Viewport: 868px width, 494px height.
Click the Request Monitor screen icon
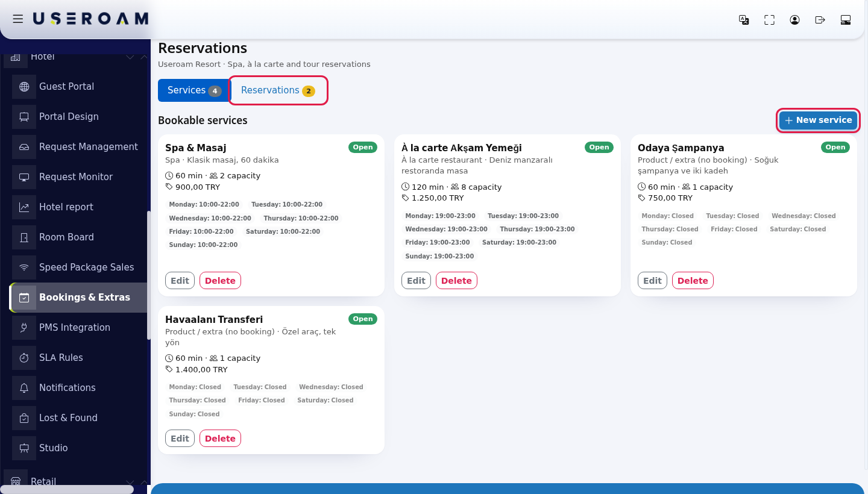[24, 177]
